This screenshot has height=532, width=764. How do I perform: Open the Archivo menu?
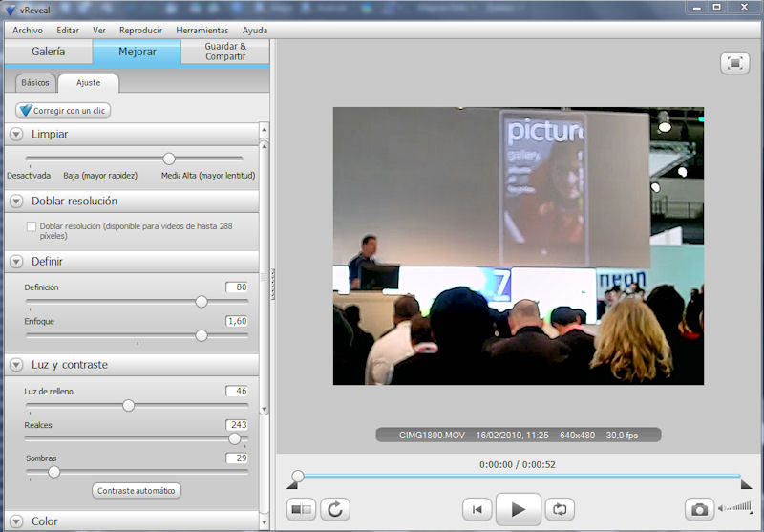(x=28, y=31)
